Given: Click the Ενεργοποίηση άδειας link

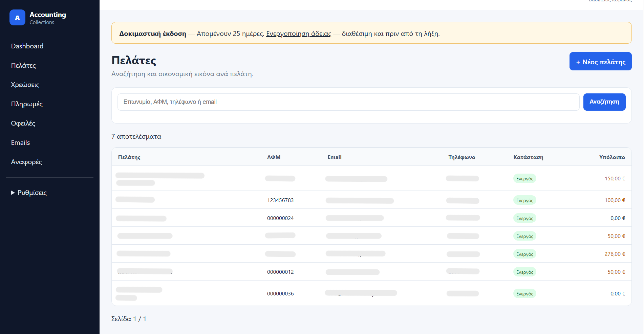Looking at the screenshot, I should pos(299,34).
